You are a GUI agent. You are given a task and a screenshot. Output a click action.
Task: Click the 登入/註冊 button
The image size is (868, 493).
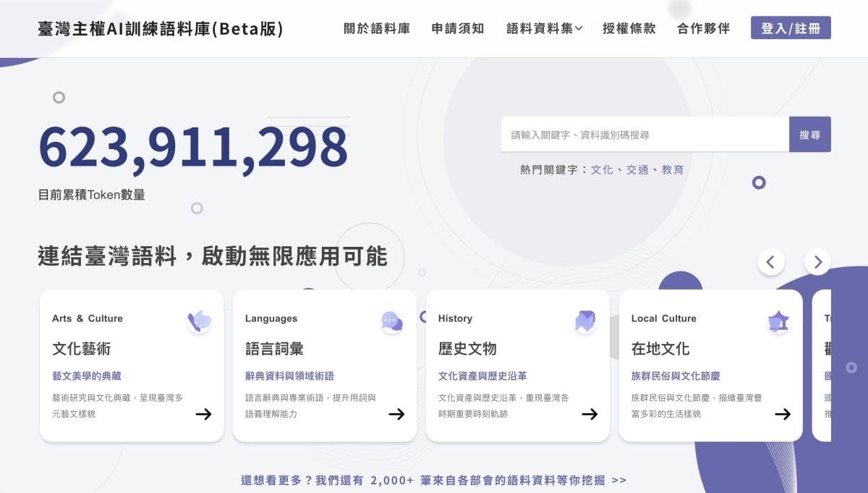coord(791,29)
